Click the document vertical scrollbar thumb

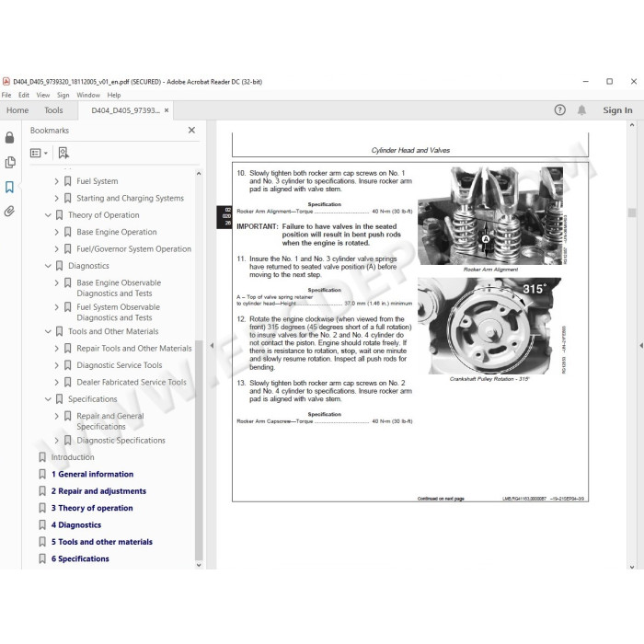(x=632, y=213)
